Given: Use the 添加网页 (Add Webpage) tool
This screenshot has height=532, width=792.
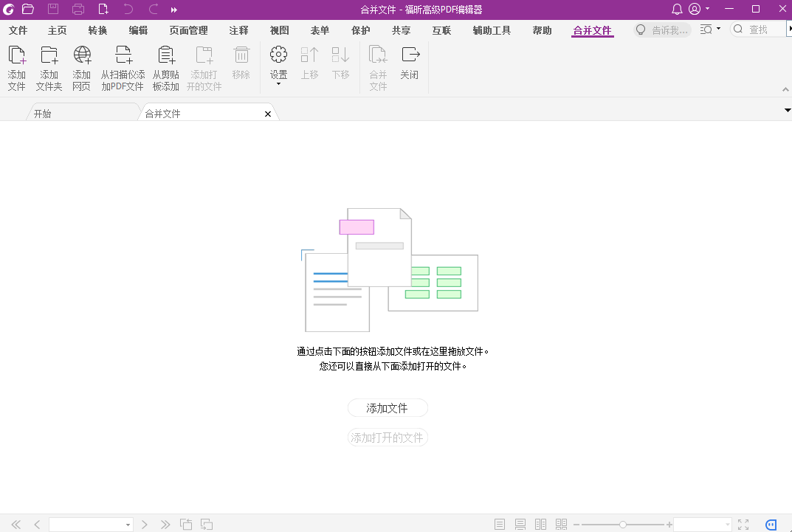Looking at the screenshot, I should [x=81, y=67].
